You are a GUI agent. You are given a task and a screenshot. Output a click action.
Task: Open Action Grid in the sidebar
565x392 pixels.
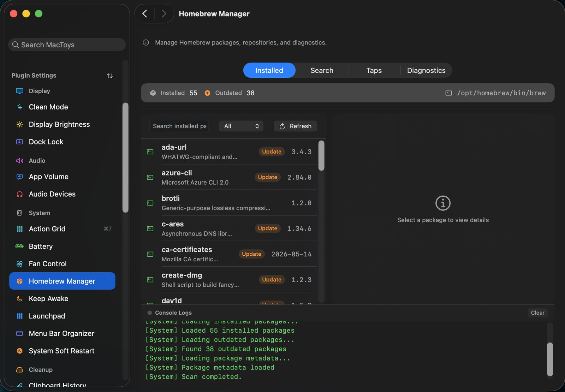pos(62,229)
